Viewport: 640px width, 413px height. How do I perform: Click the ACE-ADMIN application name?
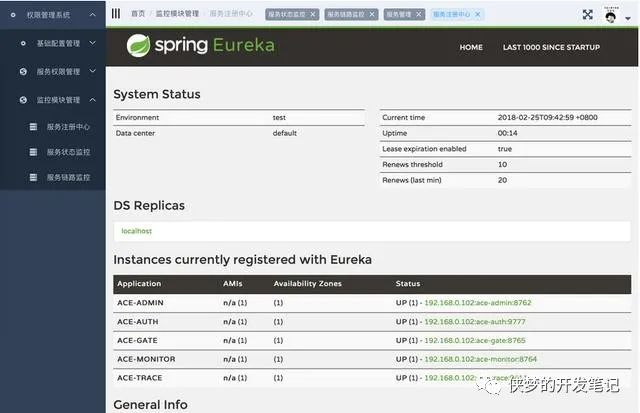click(140, 303)
